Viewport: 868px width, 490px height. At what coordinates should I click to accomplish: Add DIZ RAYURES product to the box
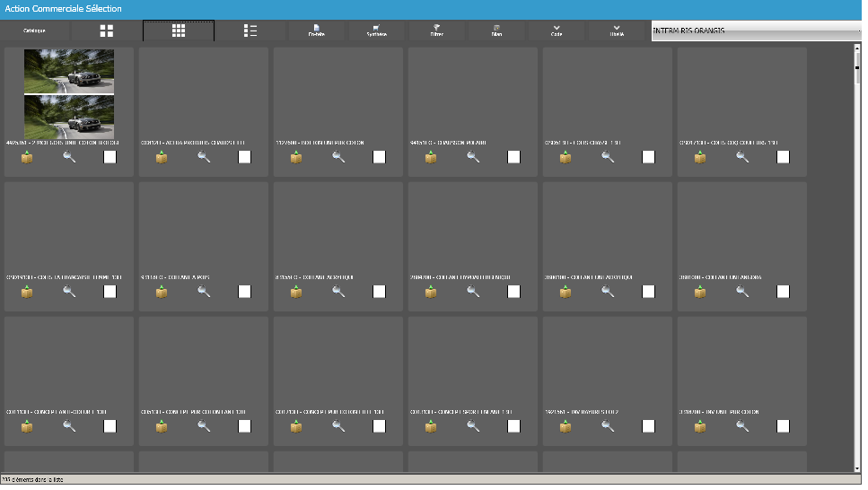[566, 426]
